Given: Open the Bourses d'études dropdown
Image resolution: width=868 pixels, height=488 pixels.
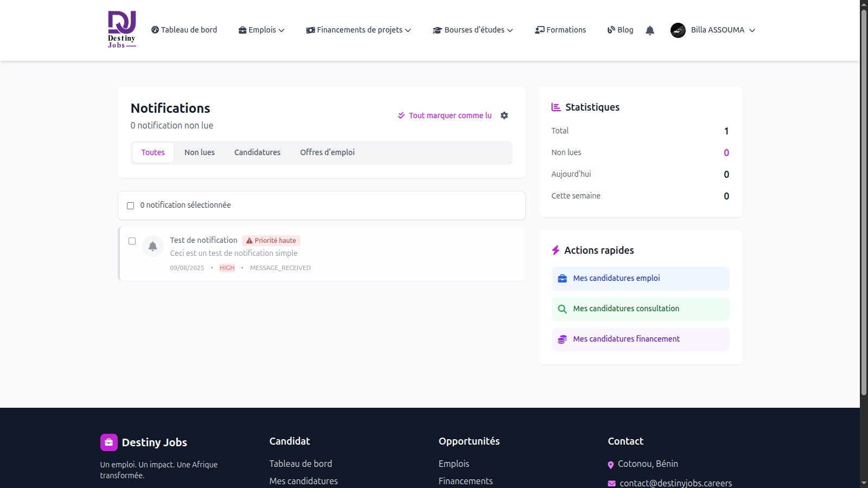Looking at the screenshot, I should 473,30.
